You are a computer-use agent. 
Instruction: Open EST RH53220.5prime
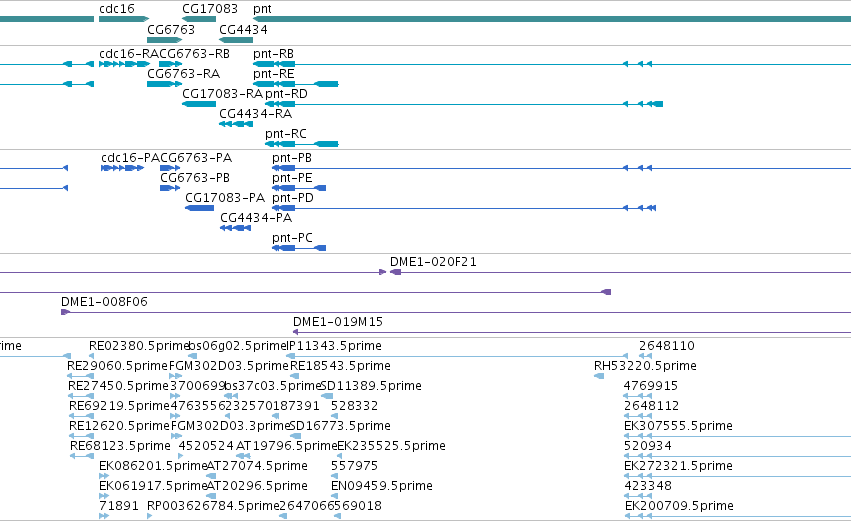coord(645,366)
